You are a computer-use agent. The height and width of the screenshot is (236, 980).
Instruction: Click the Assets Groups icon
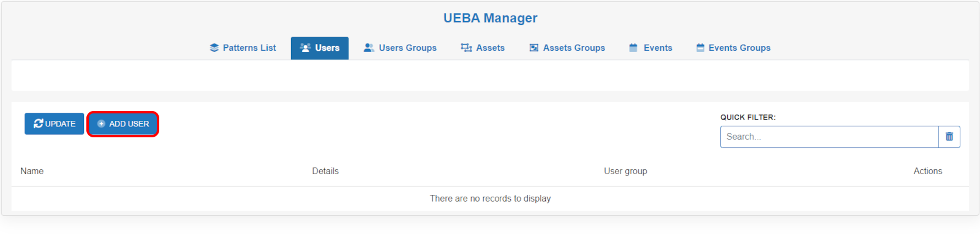[533, 48]
